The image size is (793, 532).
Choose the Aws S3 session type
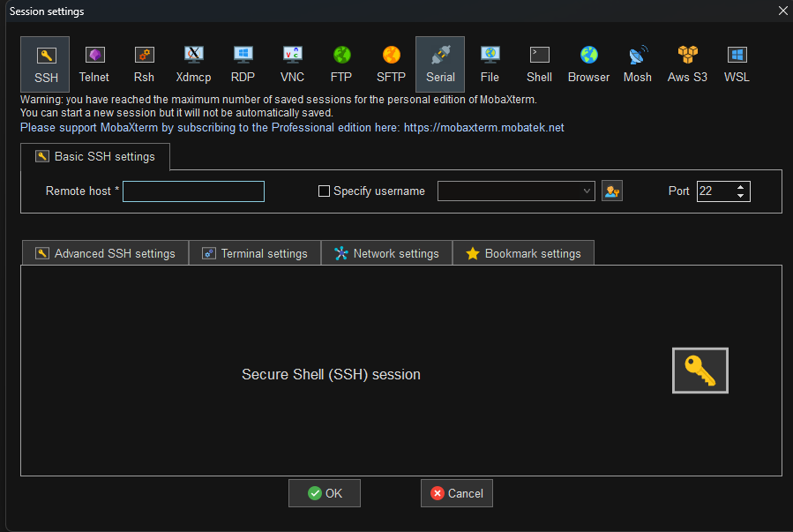687,64
